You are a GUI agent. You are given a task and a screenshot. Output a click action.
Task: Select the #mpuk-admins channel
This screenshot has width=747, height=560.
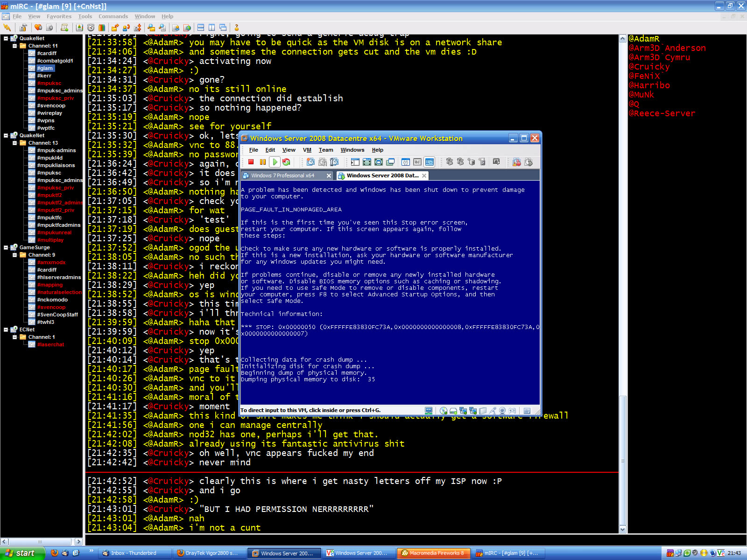tap(56, 150)
